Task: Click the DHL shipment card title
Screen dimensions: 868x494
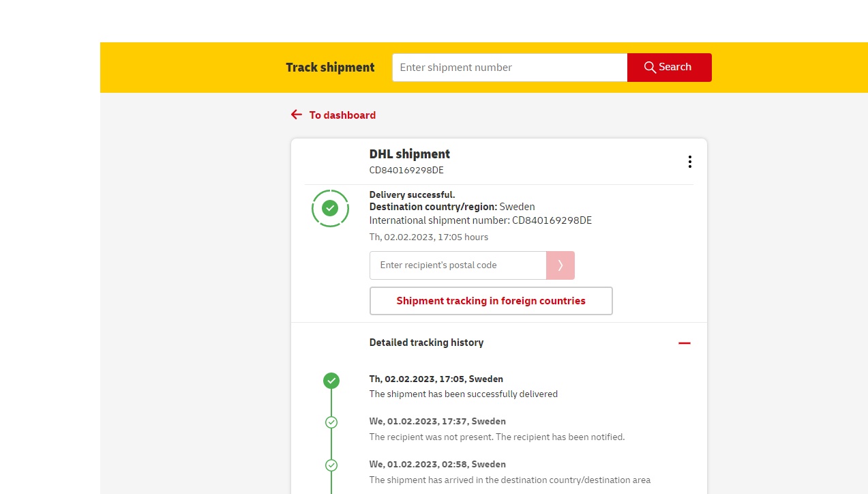Action: click(409, 154)
